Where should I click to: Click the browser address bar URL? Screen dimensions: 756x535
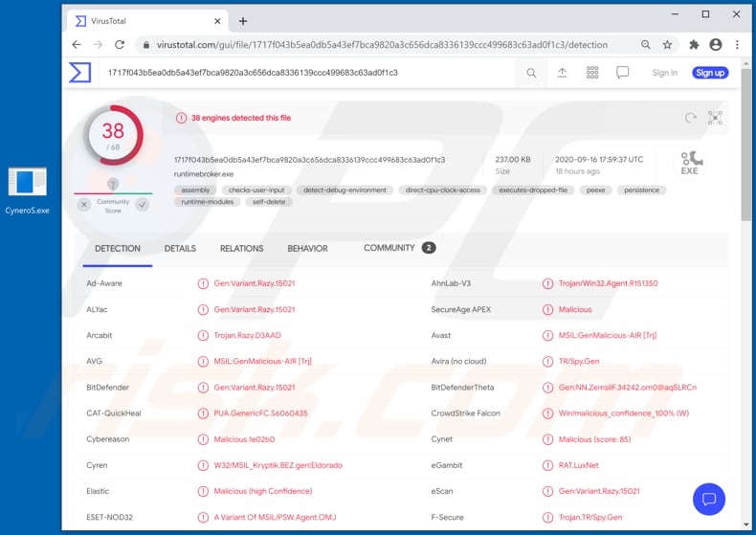(382, 45)
